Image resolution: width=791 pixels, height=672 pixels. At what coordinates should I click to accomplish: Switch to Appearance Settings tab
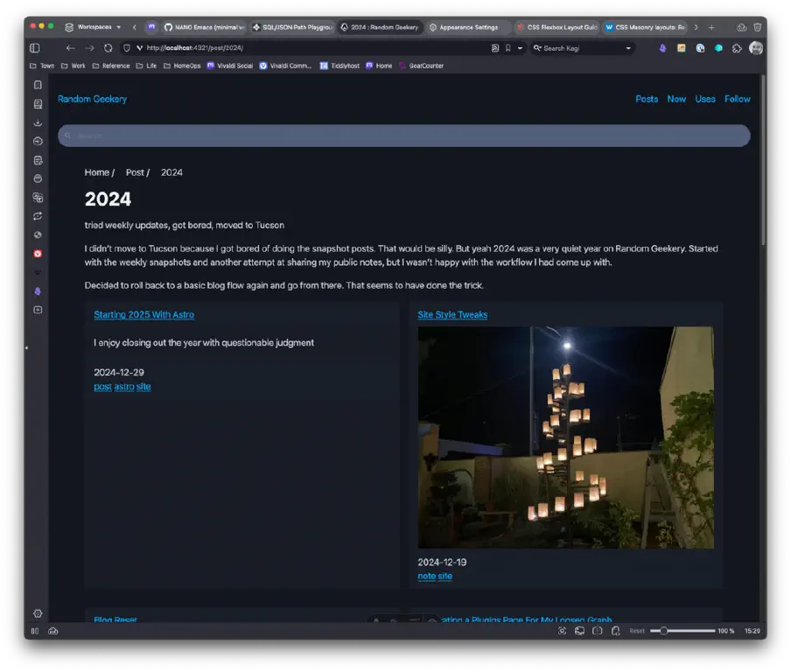tap(469, 27)
